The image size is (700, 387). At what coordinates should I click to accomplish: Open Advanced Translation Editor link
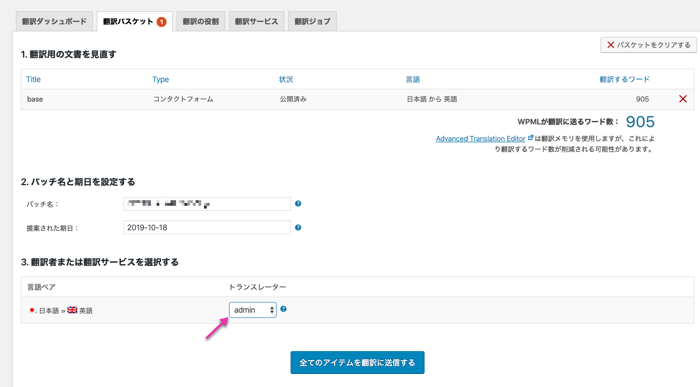pos(480,139)
